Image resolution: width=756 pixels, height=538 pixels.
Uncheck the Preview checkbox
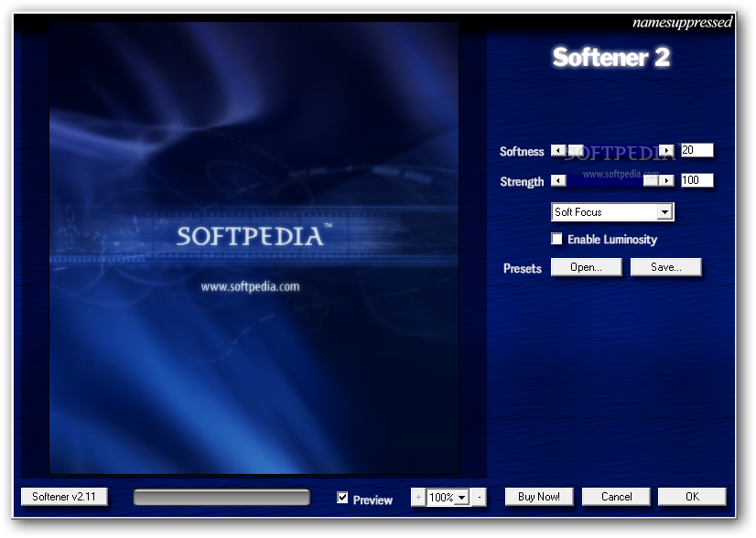click(342, 498)
